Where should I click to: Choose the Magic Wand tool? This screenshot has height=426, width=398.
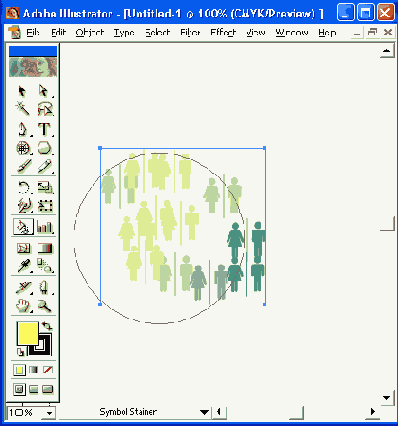[x=22, y=109]
